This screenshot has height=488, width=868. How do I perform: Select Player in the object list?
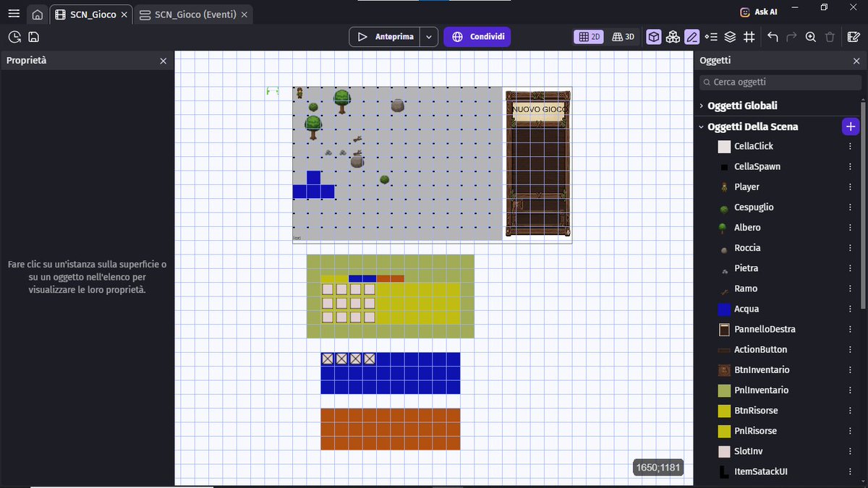click(746, 187)
